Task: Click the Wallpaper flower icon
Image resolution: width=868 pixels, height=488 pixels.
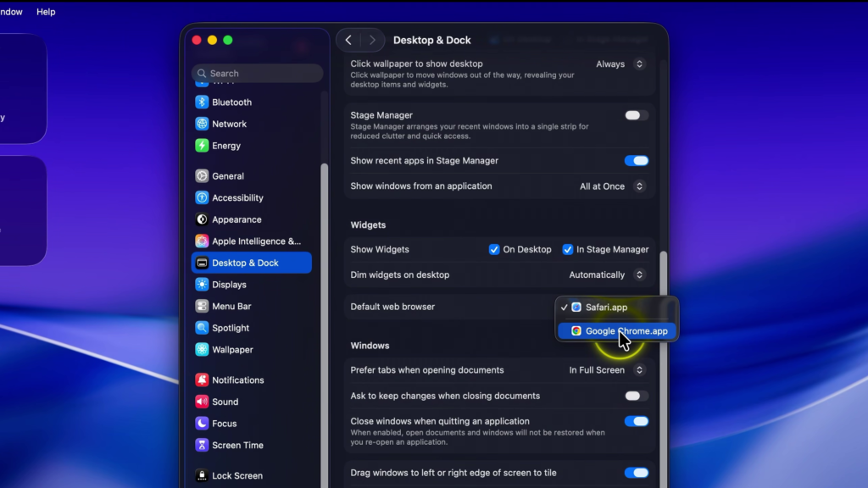Action: click(x=202, y=350)
